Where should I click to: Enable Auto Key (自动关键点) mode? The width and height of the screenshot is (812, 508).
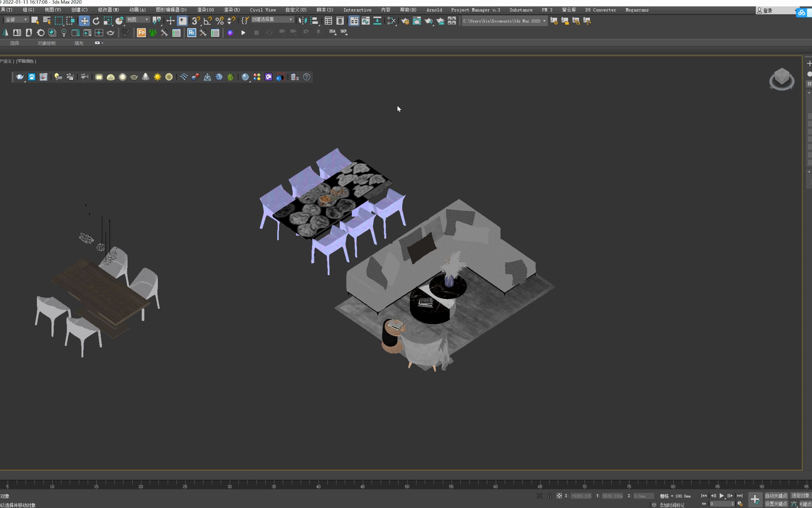click(776, 496)
